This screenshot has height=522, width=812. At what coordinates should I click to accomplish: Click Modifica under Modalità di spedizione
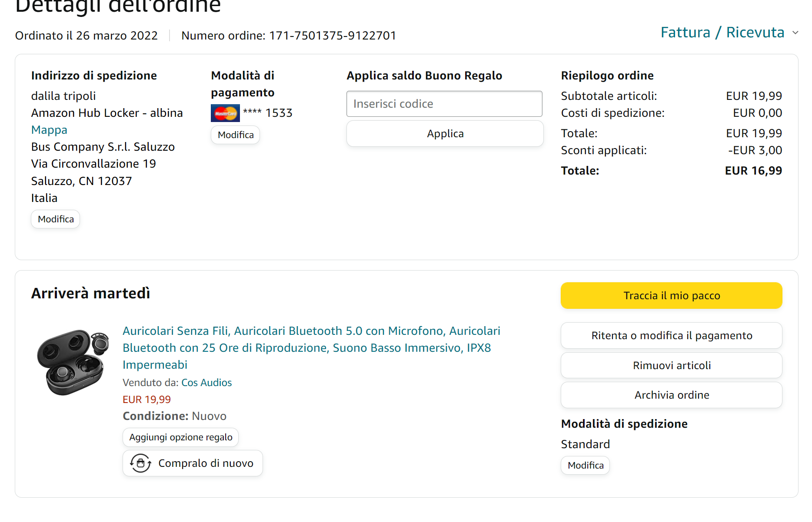coord(585,466)
